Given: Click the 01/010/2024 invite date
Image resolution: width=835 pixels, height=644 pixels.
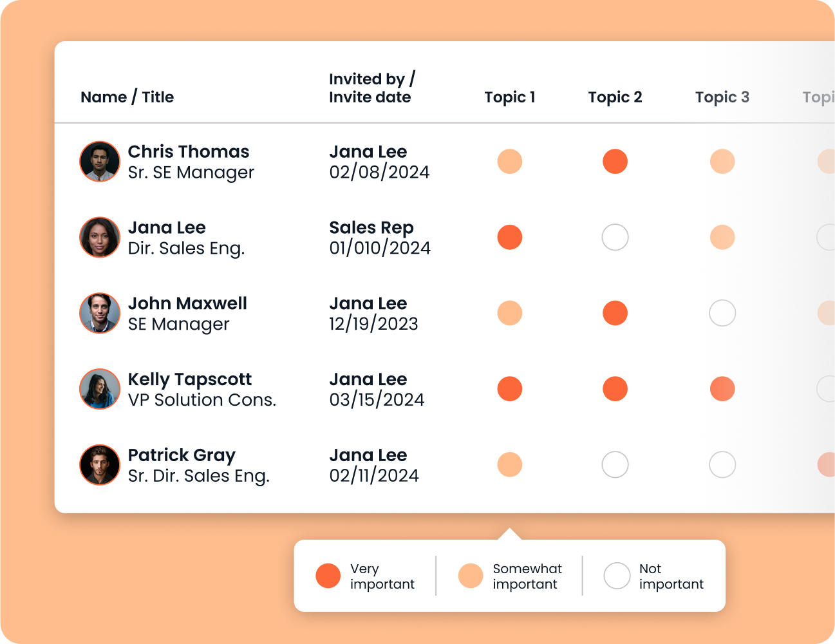Looking at the screenshot, I should [x=380, y=249].
